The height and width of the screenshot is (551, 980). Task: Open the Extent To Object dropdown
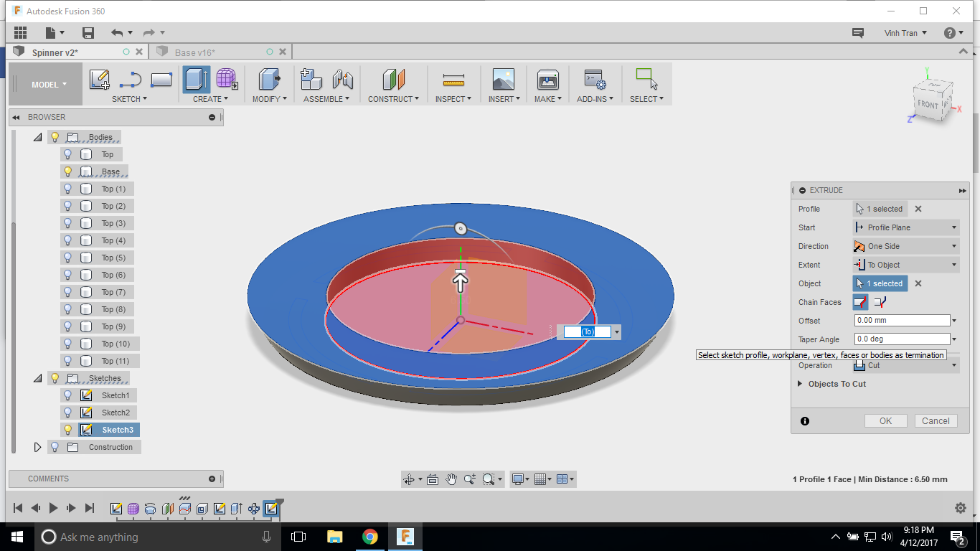pos(906,265)
